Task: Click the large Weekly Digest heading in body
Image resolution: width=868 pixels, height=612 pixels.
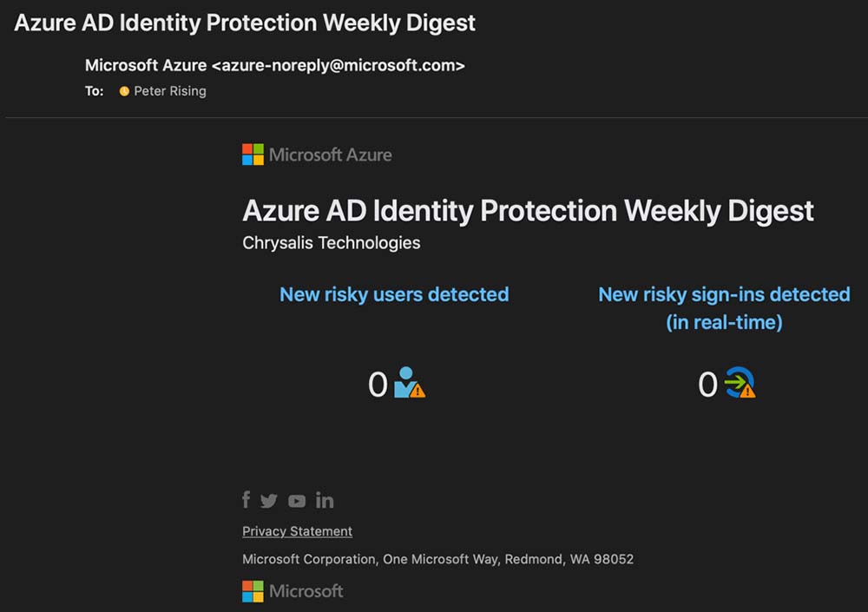Action: [528, 211]
